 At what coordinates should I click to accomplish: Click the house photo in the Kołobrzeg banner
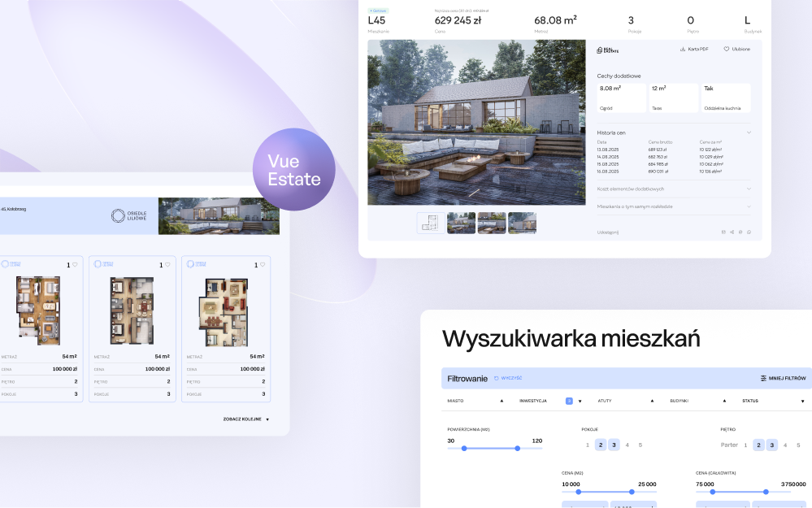219,216
